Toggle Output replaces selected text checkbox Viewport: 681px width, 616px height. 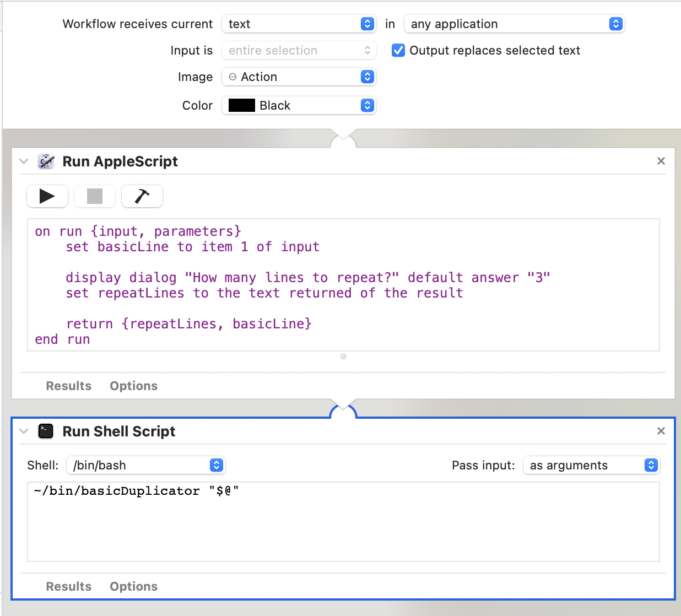398,51
